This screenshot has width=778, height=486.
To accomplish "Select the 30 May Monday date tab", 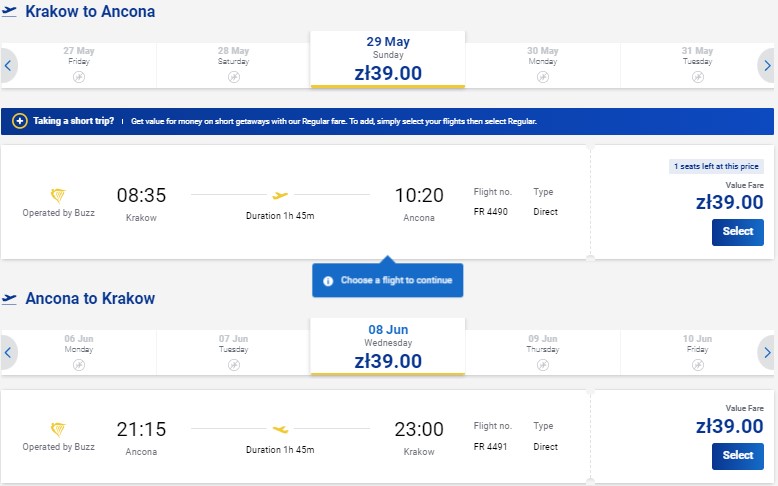I will click(543, 66).
